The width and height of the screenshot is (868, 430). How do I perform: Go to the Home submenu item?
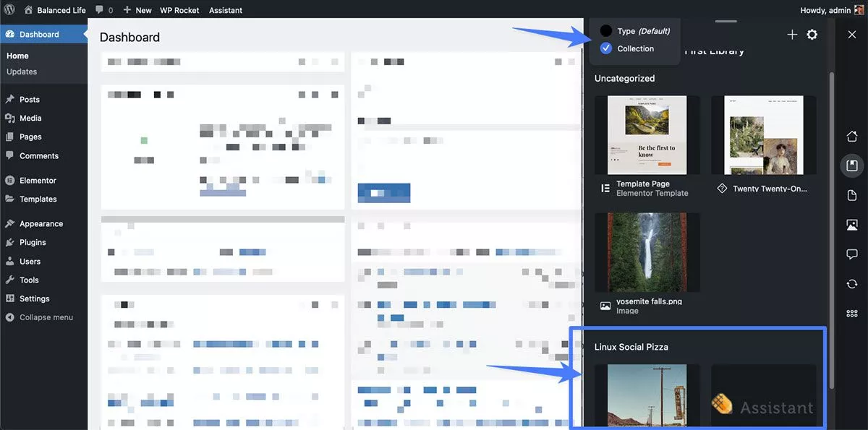point(18,56)
